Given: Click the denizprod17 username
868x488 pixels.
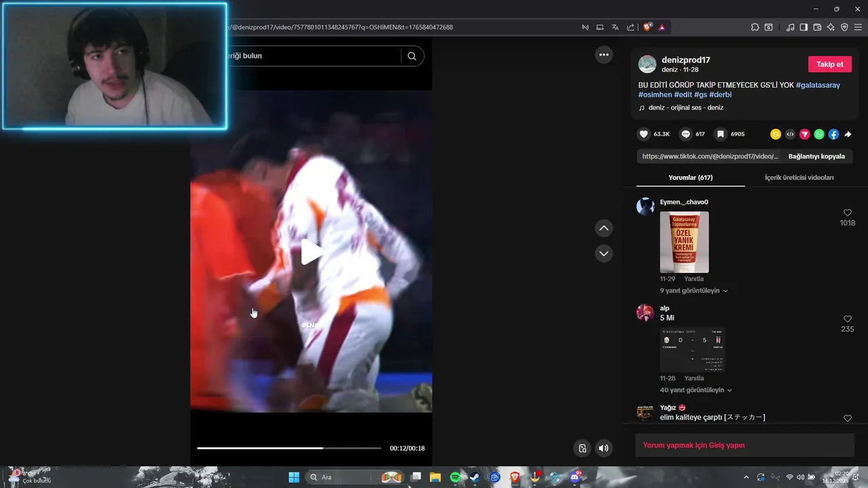Looking at the screenshot, I should coord(686,60).
